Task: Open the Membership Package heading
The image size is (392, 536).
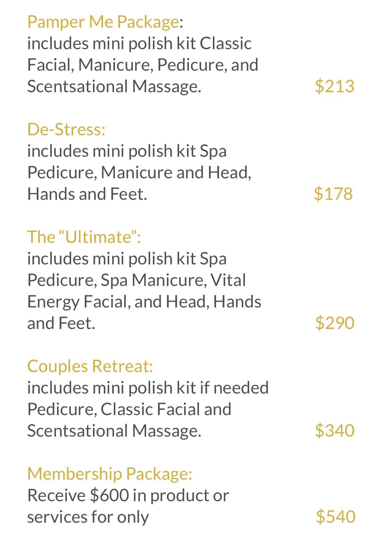Action: coord(109,474)
